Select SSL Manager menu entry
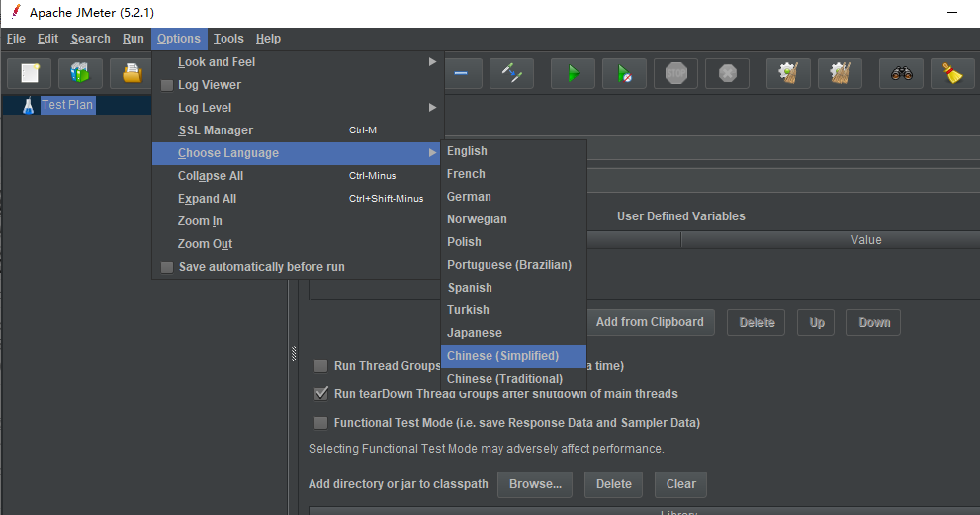Screen dimensions: 980x515 298,130
